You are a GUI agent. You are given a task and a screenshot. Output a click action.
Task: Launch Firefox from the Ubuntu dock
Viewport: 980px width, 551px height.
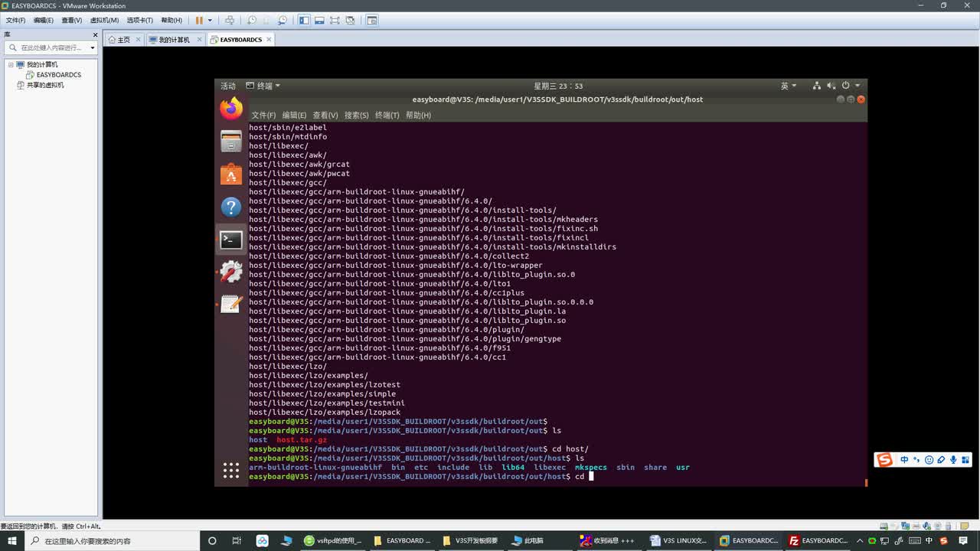click(231, 109)
